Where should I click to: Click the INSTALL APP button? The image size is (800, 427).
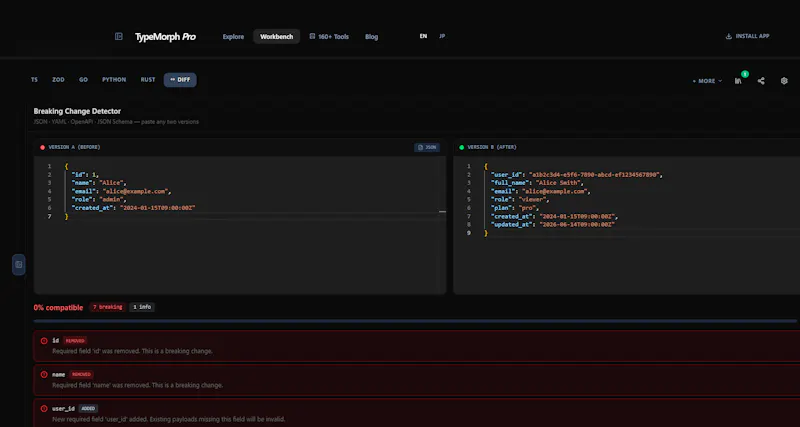tap(747, 36)
